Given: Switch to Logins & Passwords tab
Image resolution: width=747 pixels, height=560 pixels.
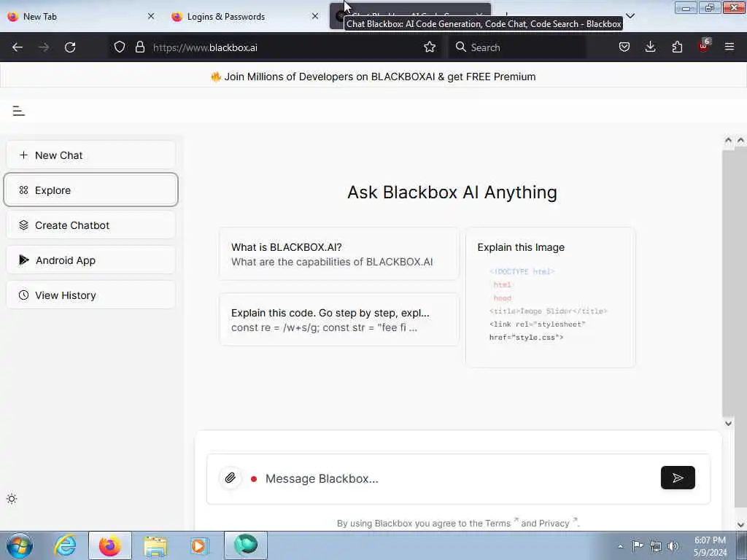Looking at the screenshot, I should (x=245, y=16).
